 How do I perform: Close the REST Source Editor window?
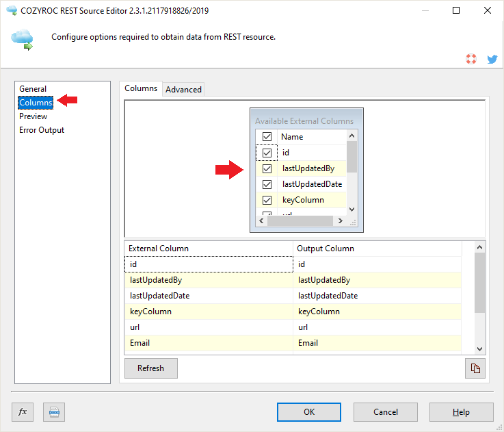(x=488, y=10)
